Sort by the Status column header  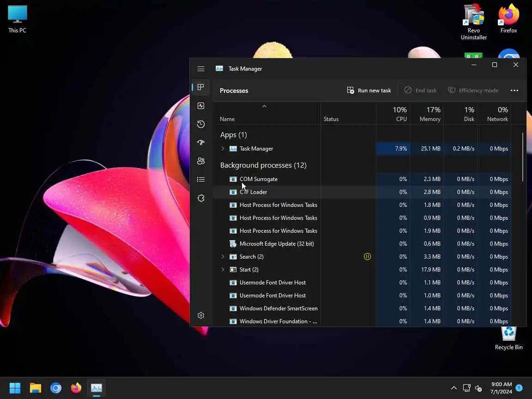pyautogui.click(x=348, y=114)
